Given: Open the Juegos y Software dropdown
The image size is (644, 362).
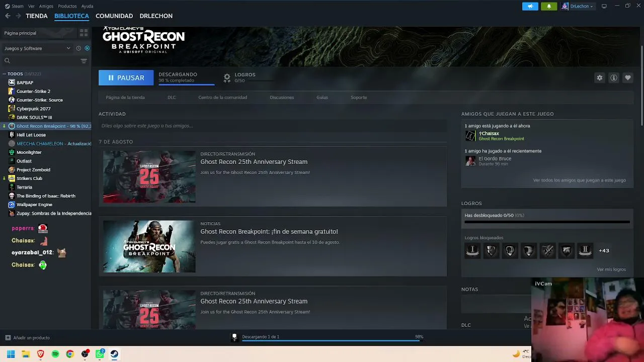Looking at the screenshot, I should point(37,48).
